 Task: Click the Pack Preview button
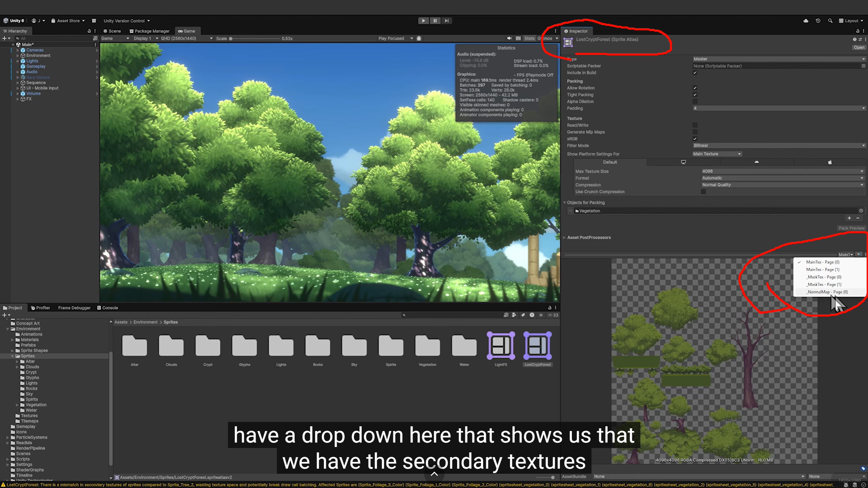coord(851,228)
